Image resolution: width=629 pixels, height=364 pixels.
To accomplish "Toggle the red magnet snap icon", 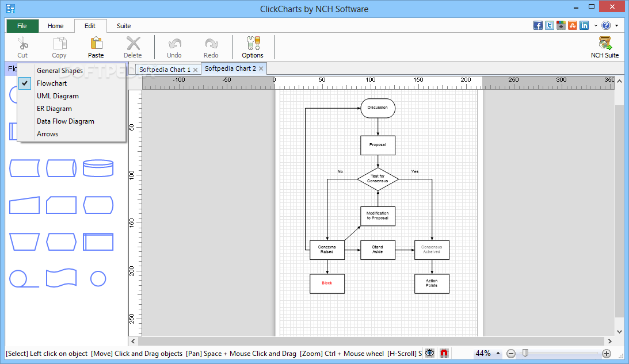I will tap(444, 353).
